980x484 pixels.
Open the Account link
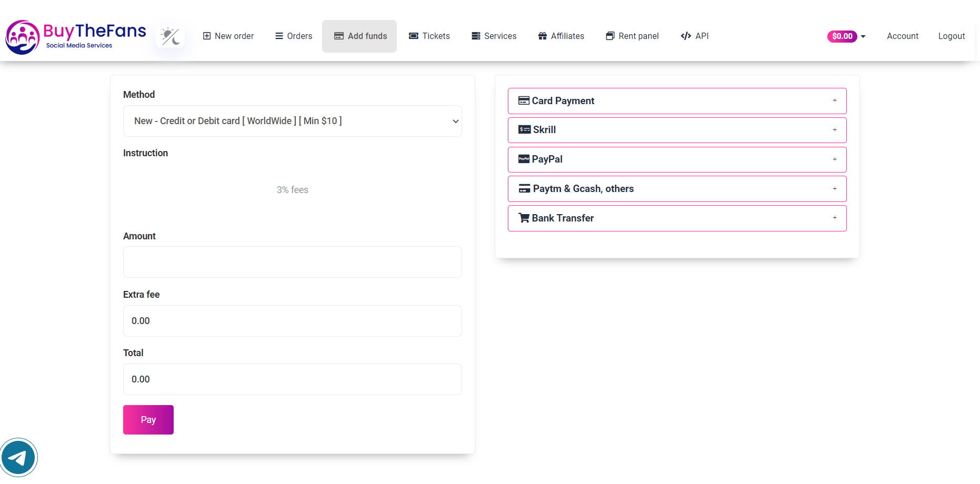pos(902,36)
